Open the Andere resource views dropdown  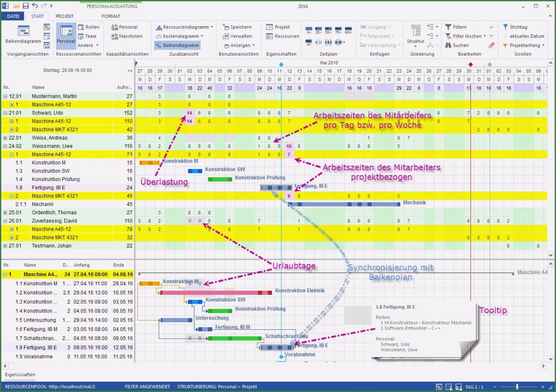click(x=87, y=45)
